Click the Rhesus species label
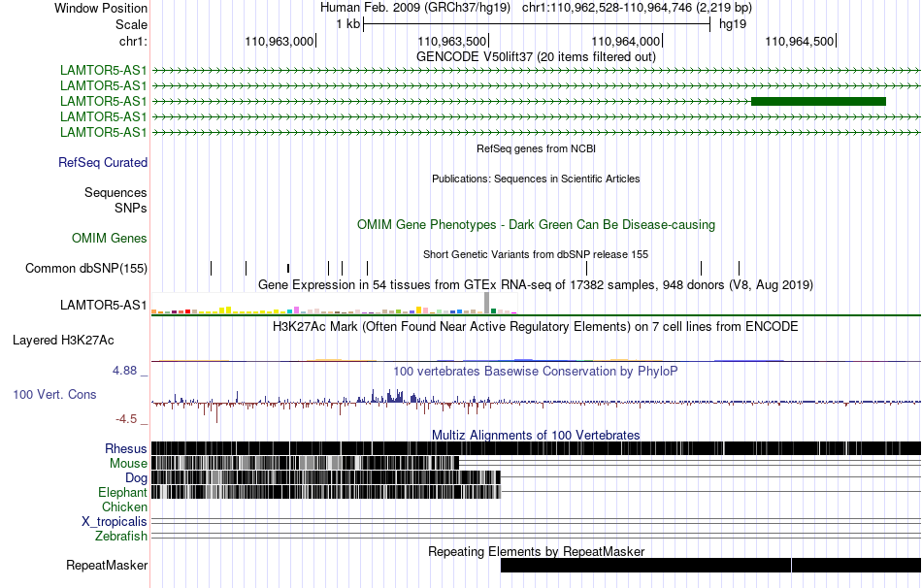Screen dimensions: 922x588 point(126,448)
